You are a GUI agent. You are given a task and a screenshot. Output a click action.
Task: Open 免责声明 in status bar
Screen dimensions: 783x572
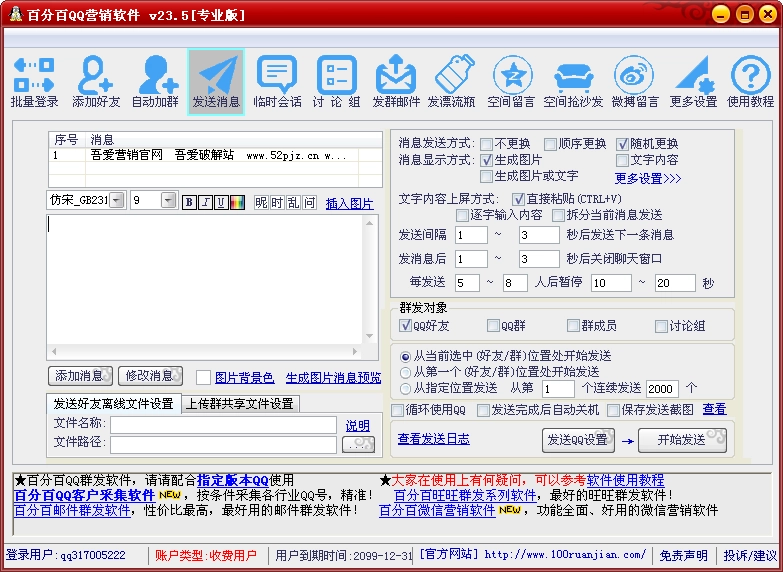point(683,556)
